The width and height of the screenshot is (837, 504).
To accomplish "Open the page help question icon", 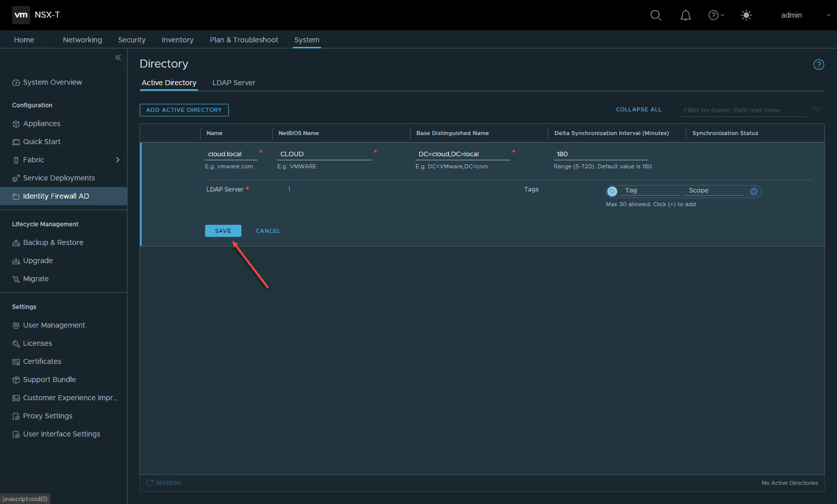I will (x=818, y=65).
